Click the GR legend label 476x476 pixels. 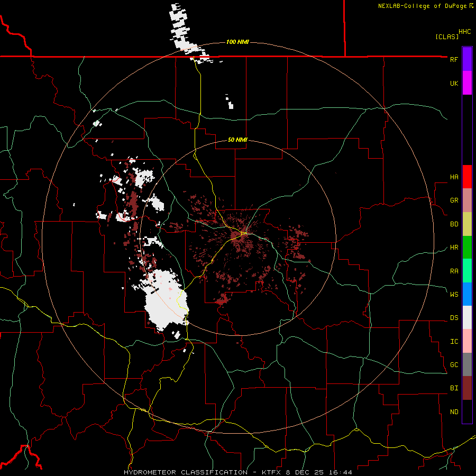[454, 200]
